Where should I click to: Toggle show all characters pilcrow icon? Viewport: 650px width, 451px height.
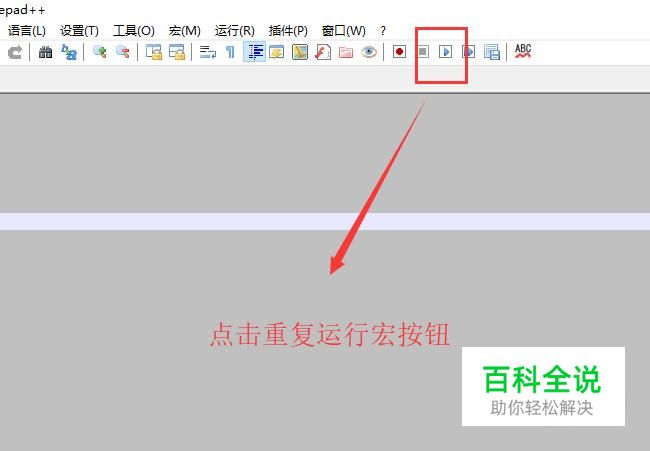230,52
